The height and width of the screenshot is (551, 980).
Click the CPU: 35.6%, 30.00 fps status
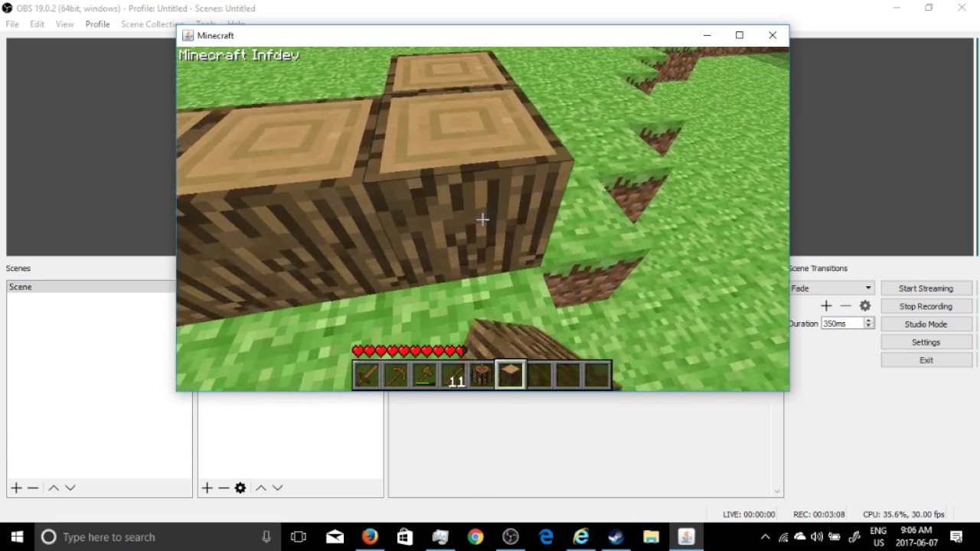(x=903, y=514)
